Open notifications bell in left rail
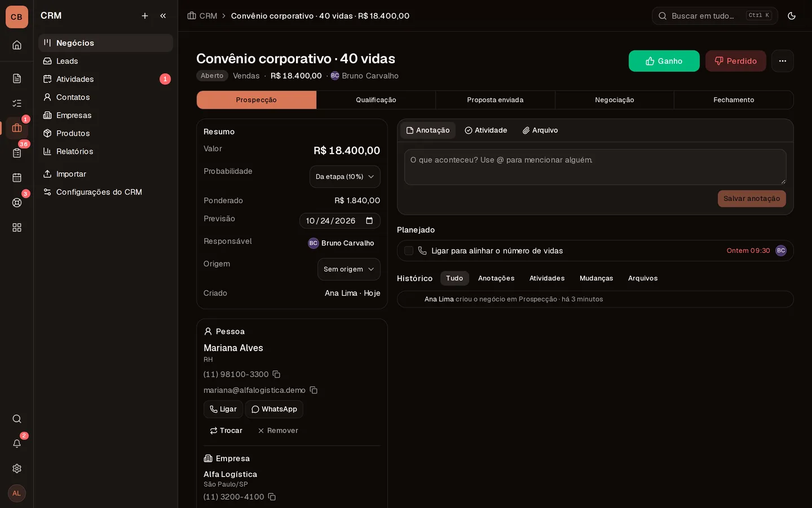The image size is (812, 508). pyautogui.click(x=17, y=444)
